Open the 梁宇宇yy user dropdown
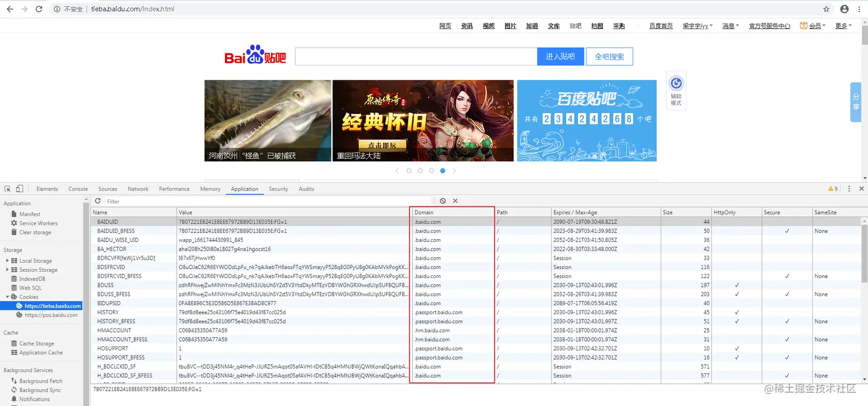 (x=697, y=26)
